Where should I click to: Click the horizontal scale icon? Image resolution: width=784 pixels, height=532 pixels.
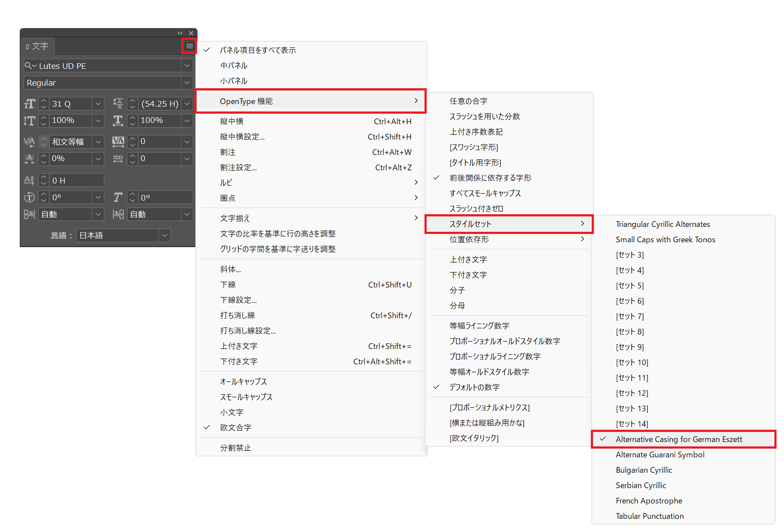coord(118,121)
